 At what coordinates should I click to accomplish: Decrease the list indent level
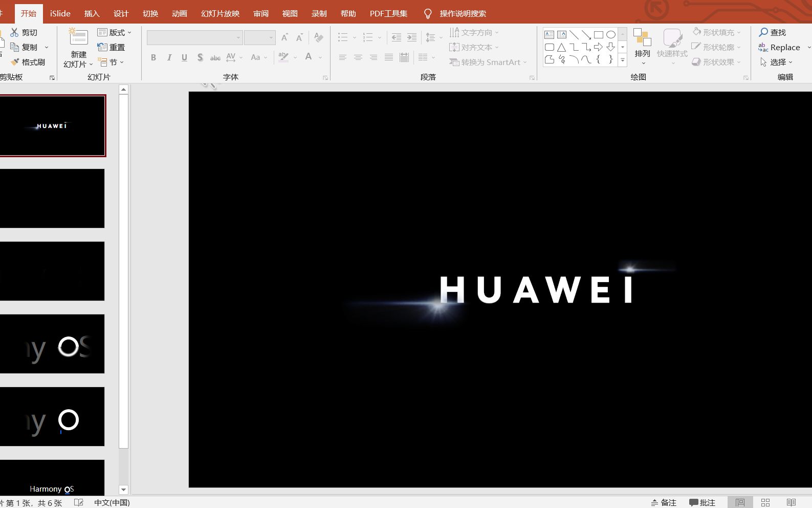[x=397, y=37]
